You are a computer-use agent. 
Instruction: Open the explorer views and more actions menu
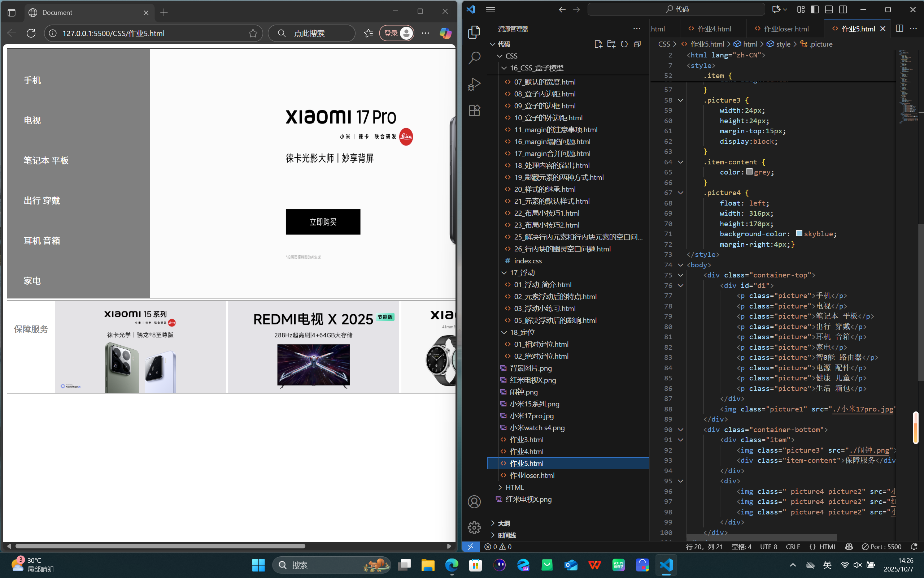637,29
